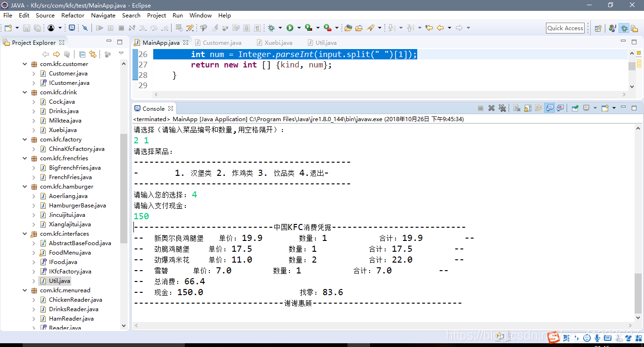
Task: Click the Open Task folder icon
Action: pyautogui.click(x=359, y=28)
